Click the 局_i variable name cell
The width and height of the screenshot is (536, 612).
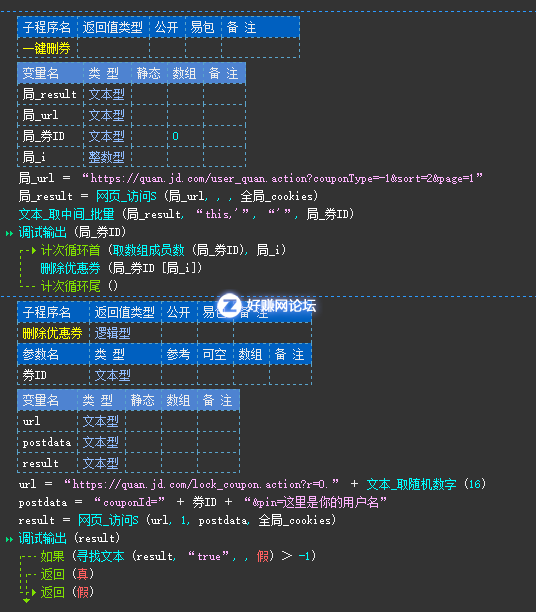point(50,157)
